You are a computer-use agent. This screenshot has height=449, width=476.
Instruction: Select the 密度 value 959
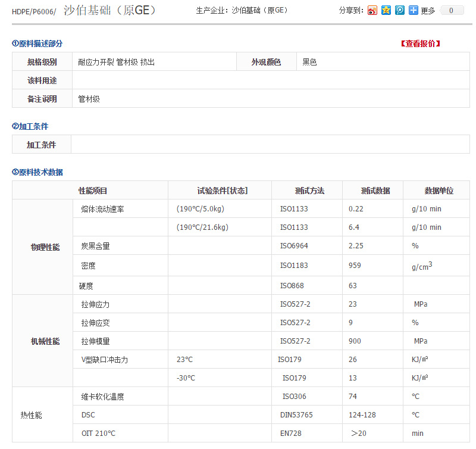click(x=352, y=267)
